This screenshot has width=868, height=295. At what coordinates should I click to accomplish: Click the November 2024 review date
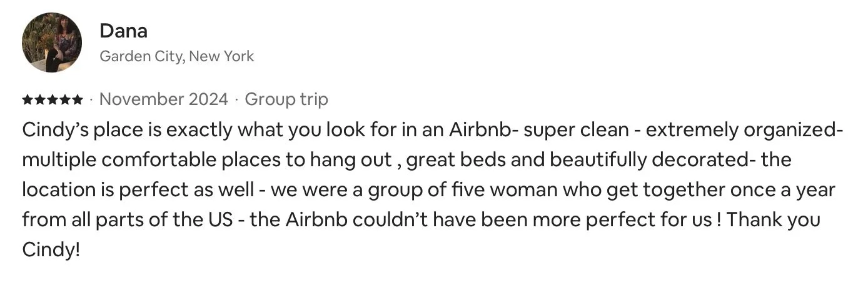[x=164, y=99]
